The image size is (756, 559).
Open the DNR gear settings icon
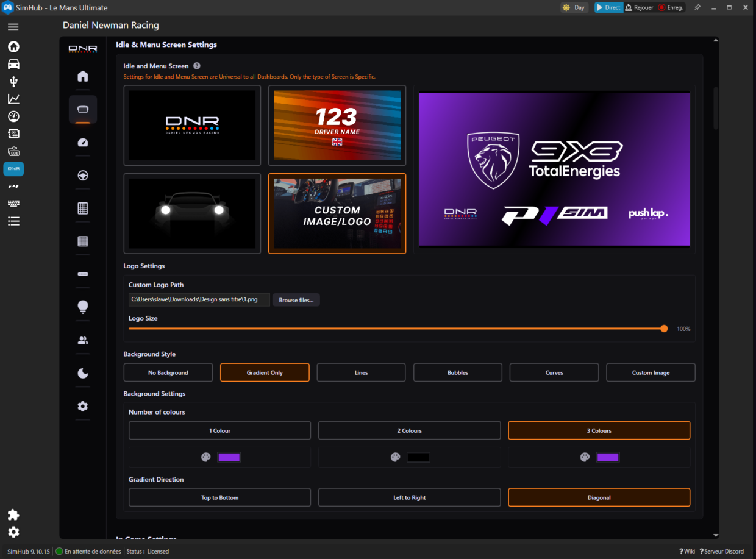pos(82,406)
